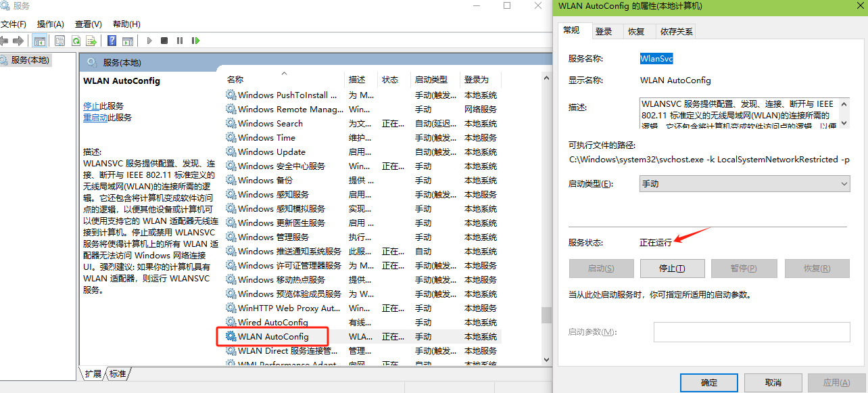Click the gear icon beside Windows Update
868x393 pixels.
(x=231, y=152)
